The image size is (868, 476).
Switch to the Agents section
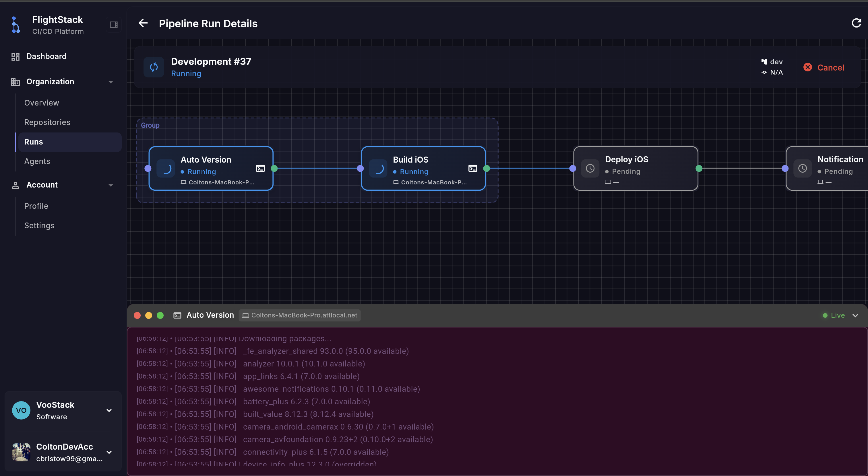pyautogui.click(x=37, y=161)
